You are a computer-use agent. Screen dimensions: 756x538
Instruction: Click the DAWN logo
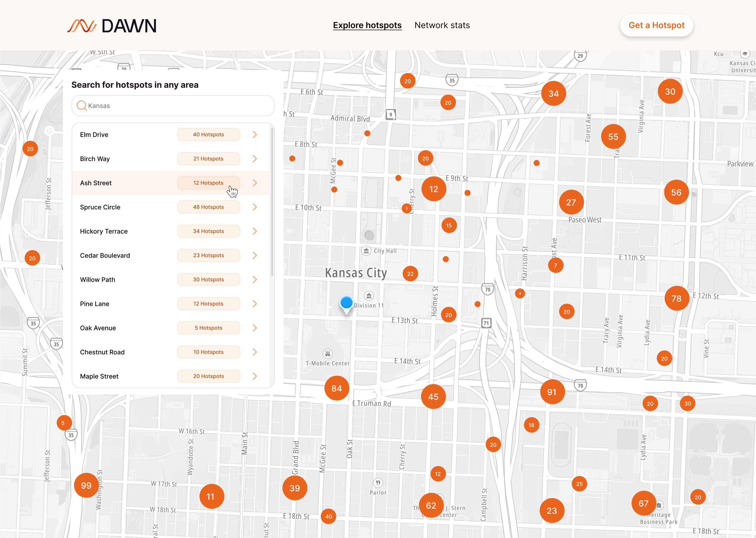(x=112, y=25)
